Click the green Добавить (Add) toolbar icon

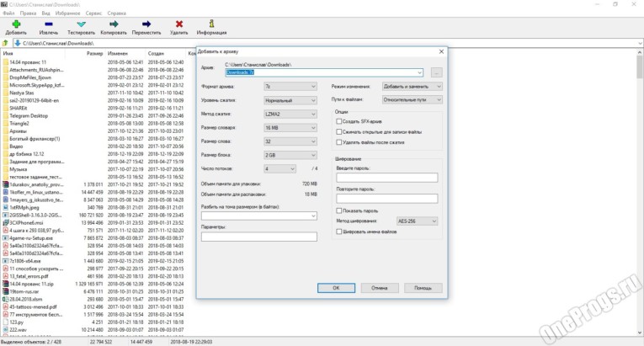coord(16,24)
